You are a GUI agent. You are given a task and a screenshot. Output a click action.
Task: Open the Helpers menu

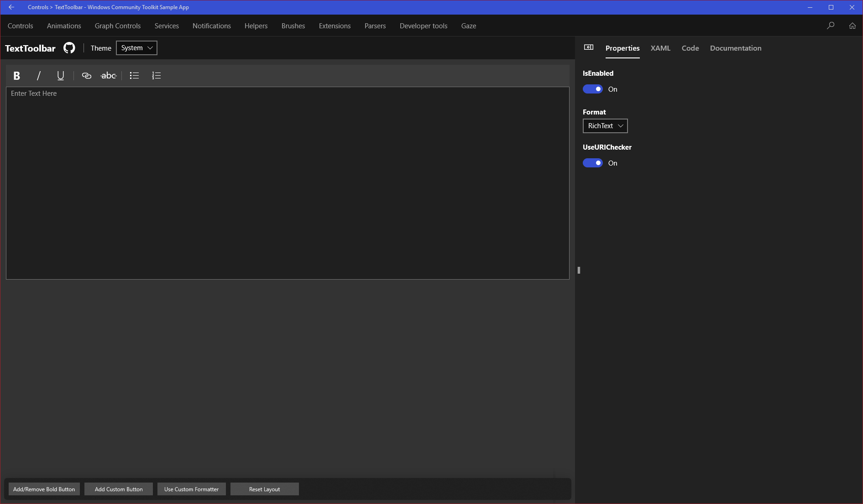(256, 26)
